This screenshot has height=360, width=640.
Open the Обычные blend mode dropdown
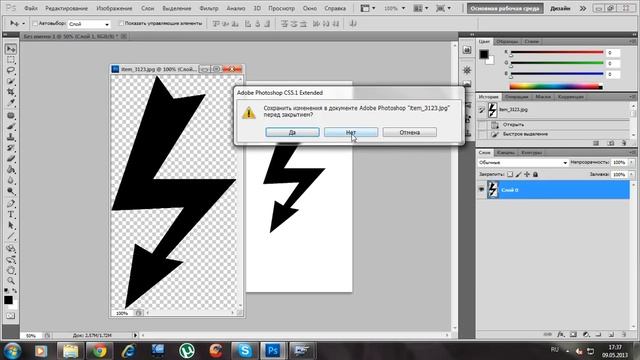[x=523, y=162]
